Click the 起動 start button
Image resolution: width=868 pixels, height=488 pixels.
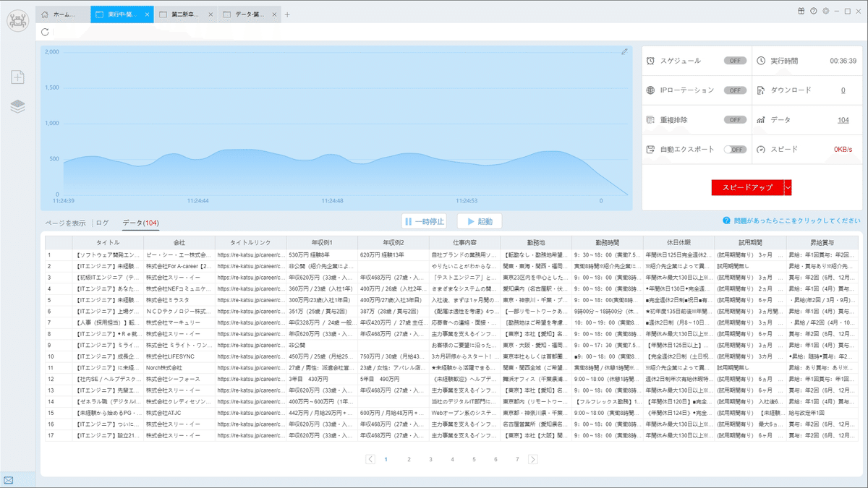pos(480,221)
